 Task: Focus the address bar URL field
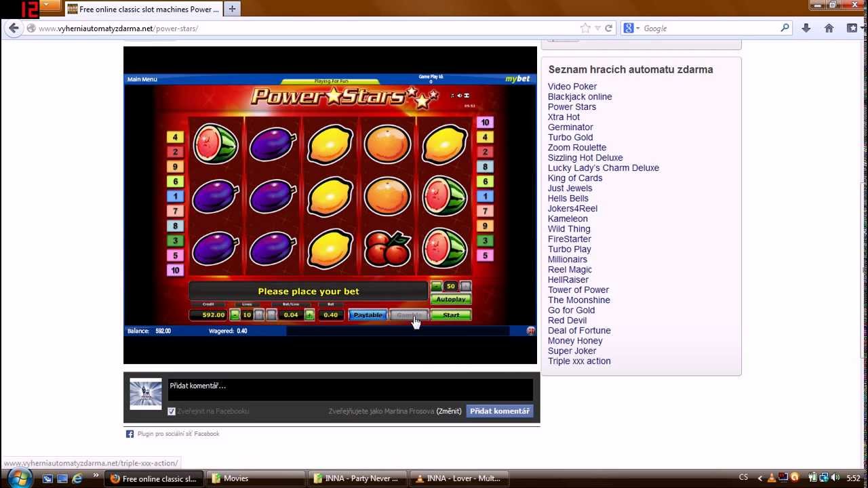point(305,28)
